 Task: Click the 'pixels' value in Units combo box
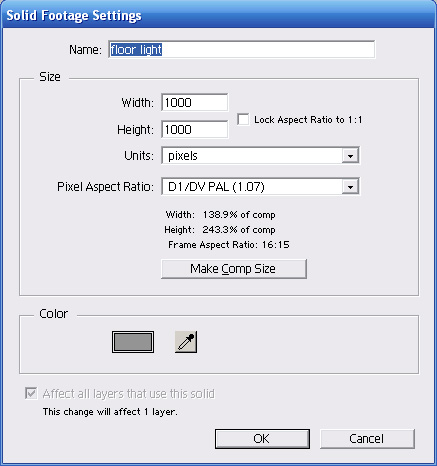click(x=183, y=156)
